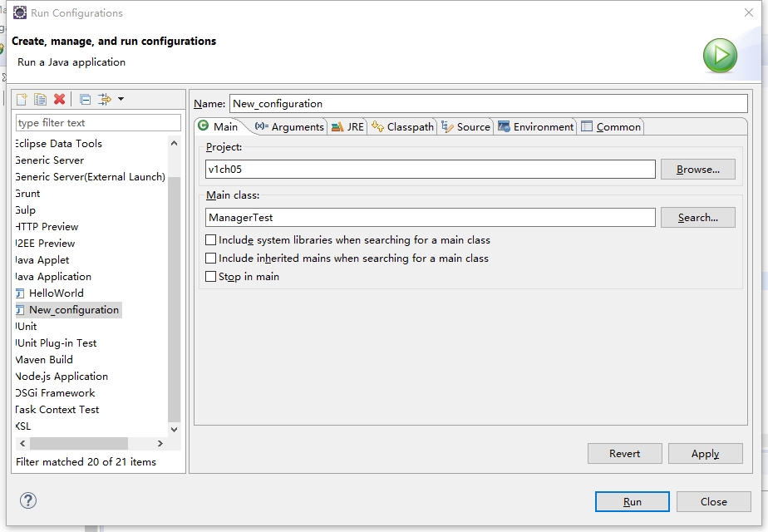768x532 pixels.
Task: Select HTTP Preview in the list
Action: point(47,227)
